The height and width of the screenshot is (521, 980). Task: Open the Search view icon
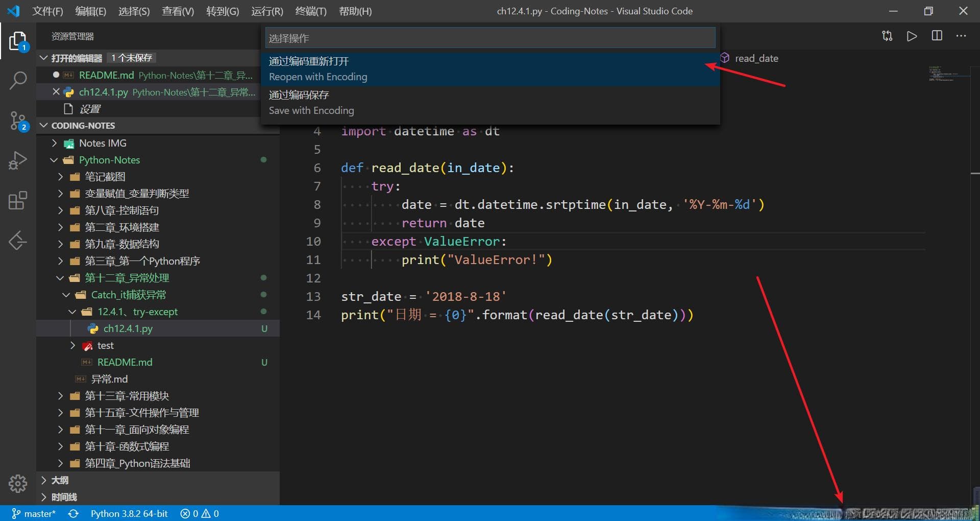coord(18,81)
